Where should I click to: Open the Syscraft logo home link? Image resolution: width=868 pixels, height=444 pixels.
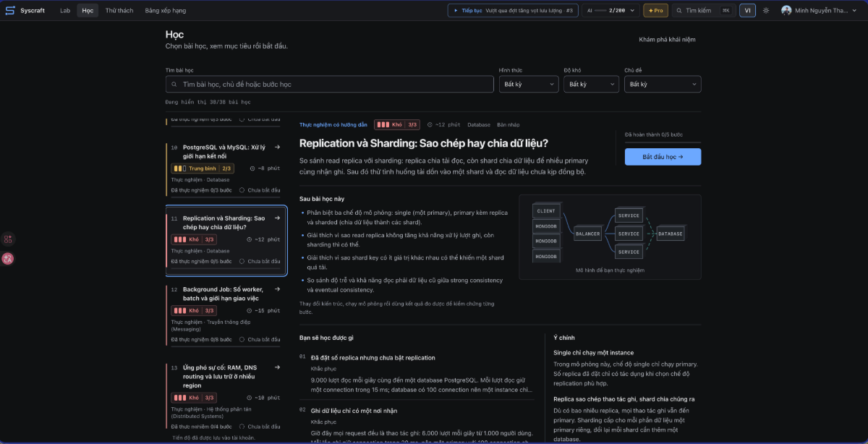[x=25, y=11]
